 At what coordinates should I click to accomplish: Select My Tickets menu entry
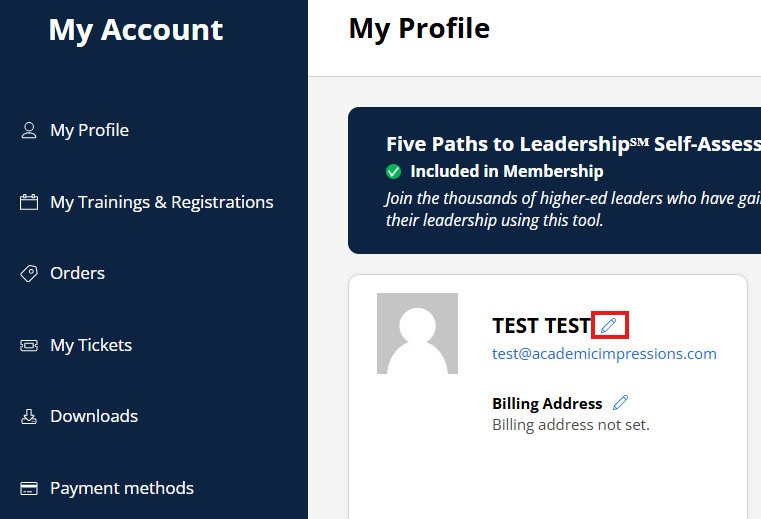[x=91, y=345]
